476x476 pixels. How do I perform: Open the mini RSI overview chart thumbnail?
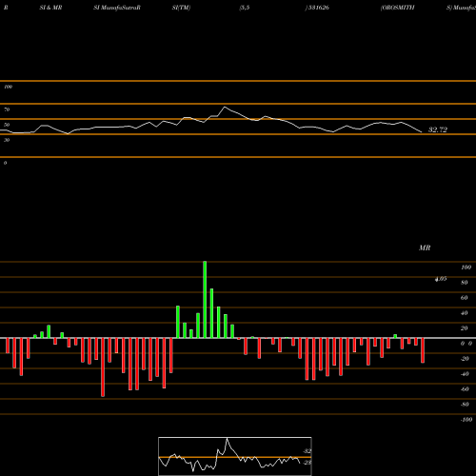point(235,456)
